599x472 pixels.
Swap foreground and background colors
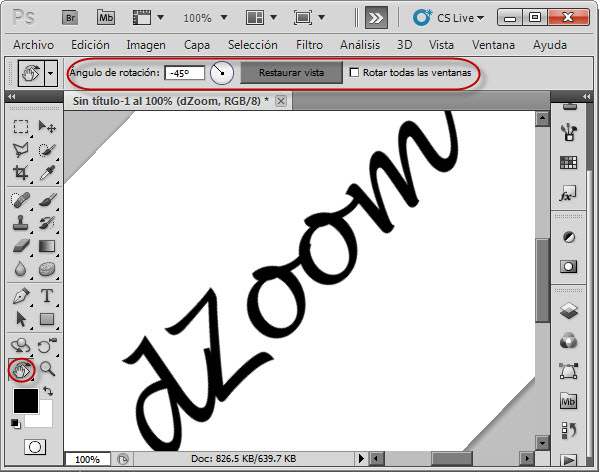point(48,390)
